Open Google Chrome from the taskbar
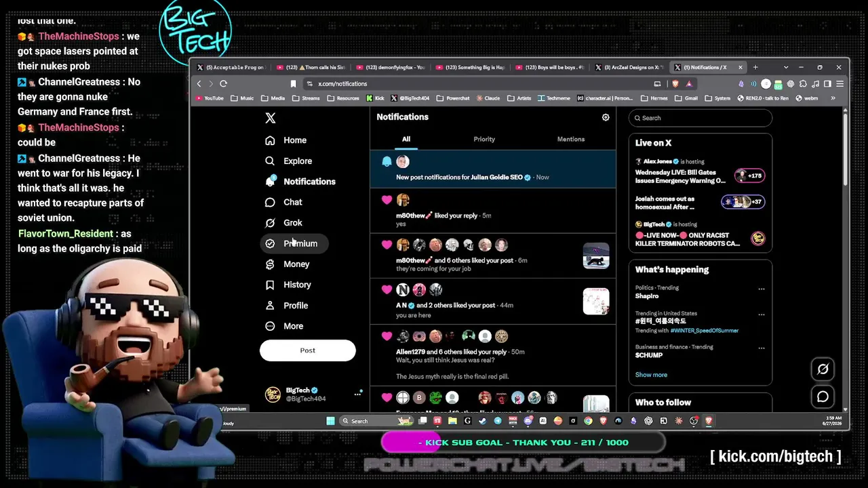 click(x=588, y=421)
